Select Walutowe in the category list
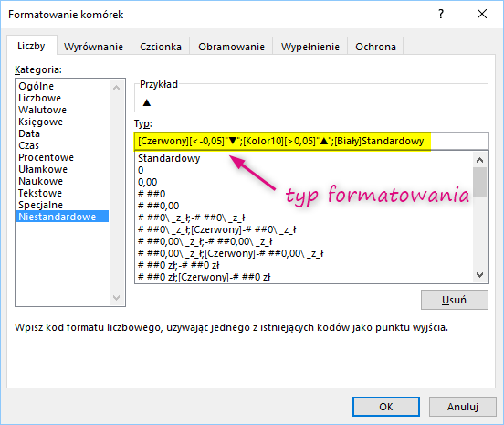 point(42,110)
